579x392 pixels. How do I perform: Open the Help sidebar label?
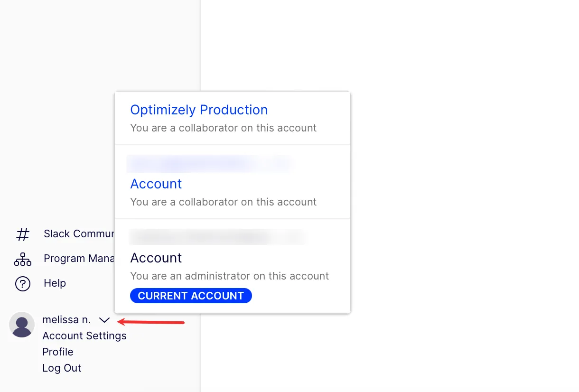(55, 283)
